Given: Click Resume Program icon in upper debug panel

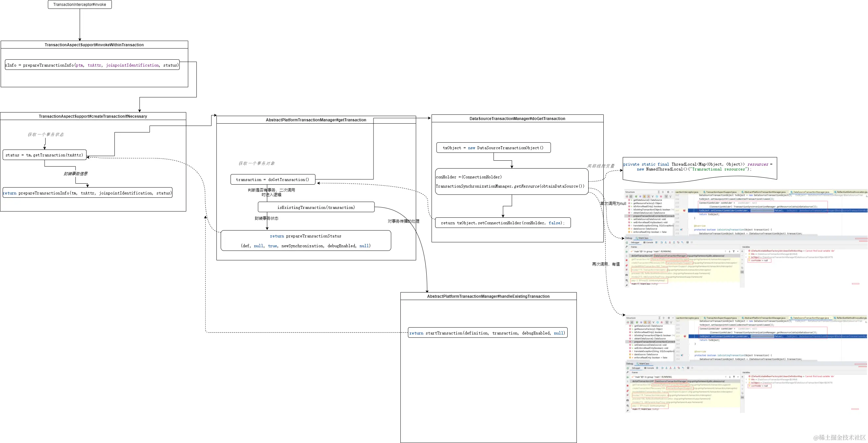Looking at the screenshot, I should 627,252.
